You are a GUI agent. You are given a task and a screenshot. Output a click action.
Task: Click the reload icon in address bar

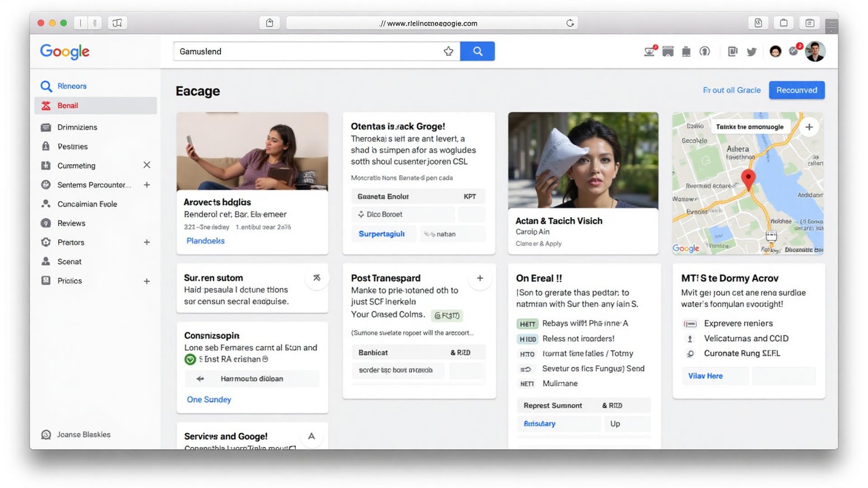[570, 23]
